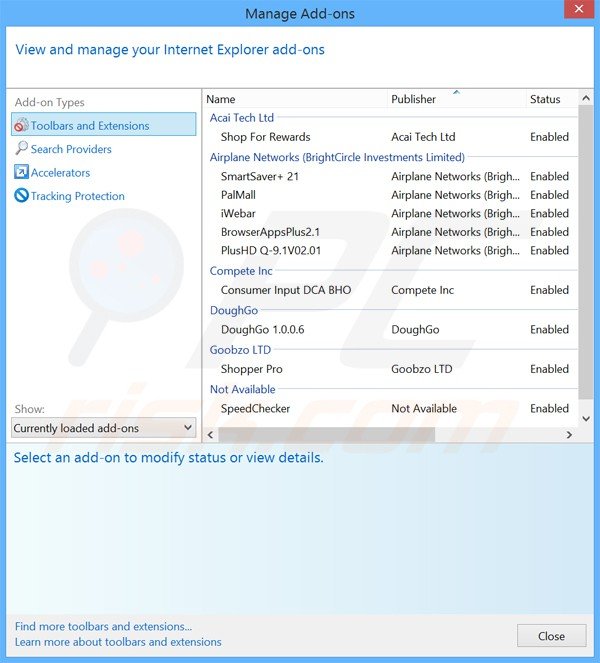Click Airplane Networks publisher cell for PalMall
Viewport: 600px width, 663px height.
coord(455,195)
